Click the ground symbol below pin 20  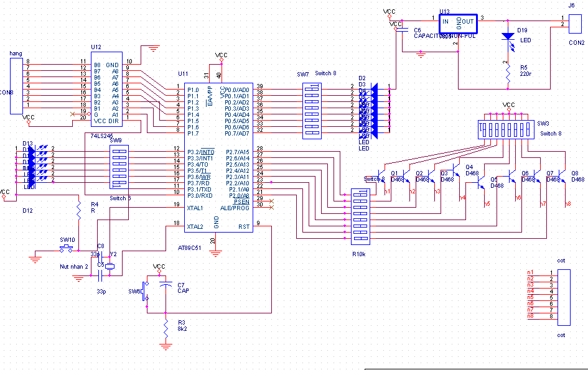point(216,254)
